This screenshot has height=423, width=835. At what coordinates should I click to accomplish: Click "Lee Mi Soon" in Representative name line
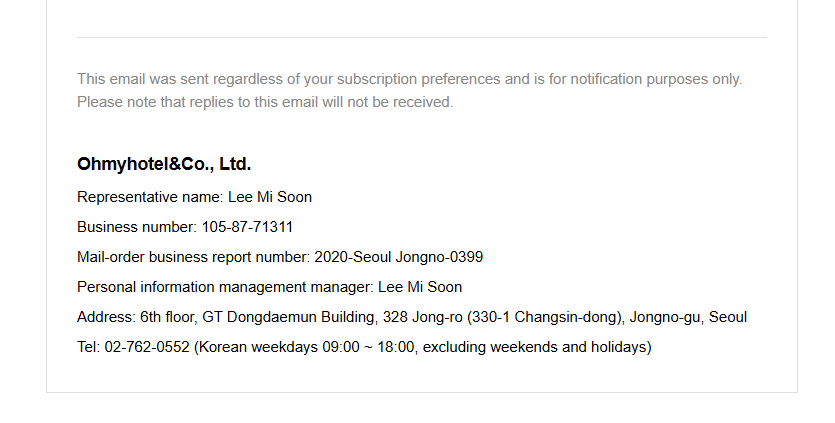pos(270,197)
